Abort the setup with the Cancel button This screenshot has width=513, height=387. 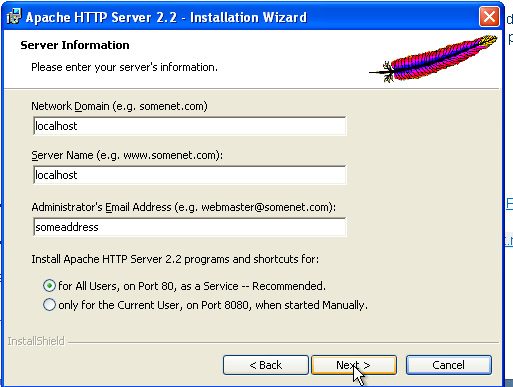pyautogui.click(x=448, y=365)
